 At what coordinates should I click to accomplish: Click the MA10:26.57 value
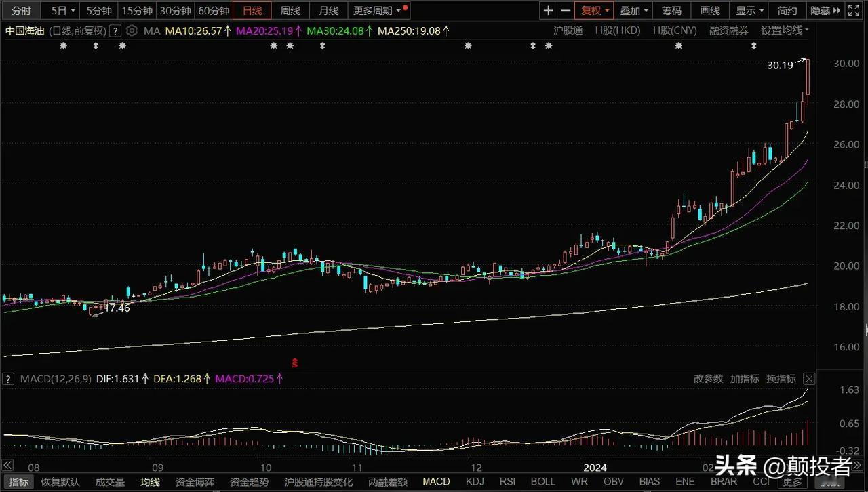(194, 30)
